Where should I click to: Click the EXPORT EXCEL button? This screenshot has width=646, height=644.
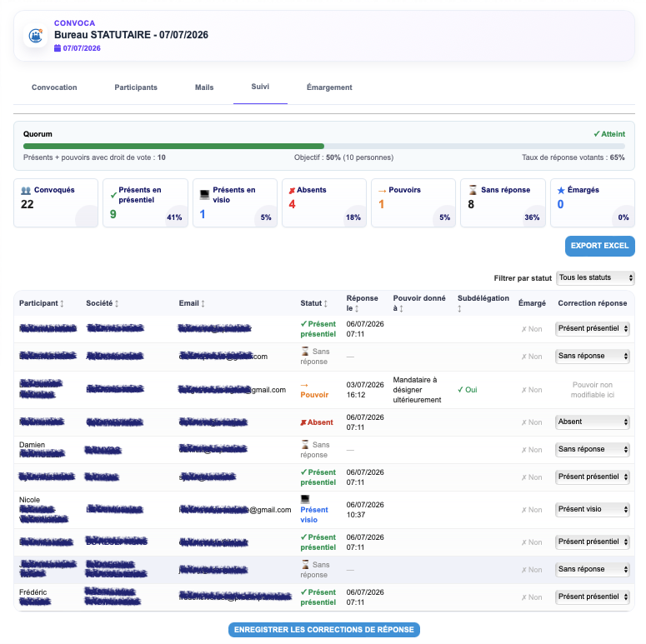tap(599, 246)
